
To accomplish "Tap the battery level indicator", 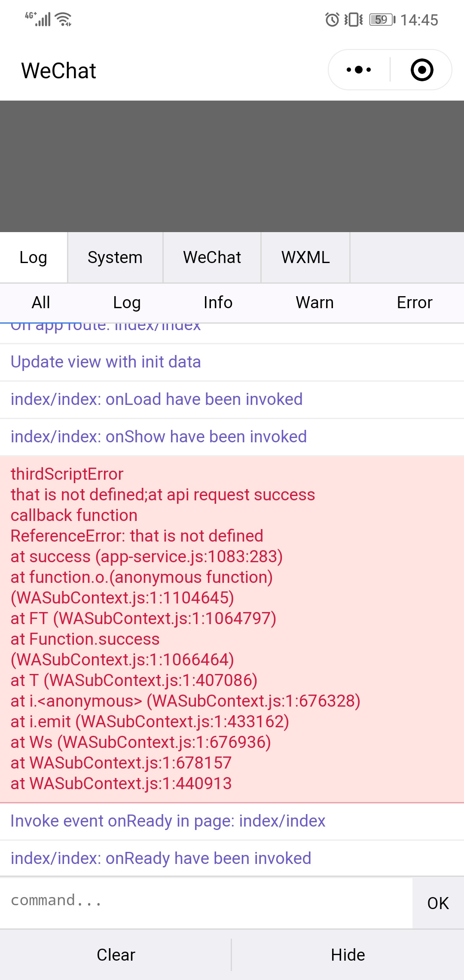I will pyautogui.click(x=382, y=20).
